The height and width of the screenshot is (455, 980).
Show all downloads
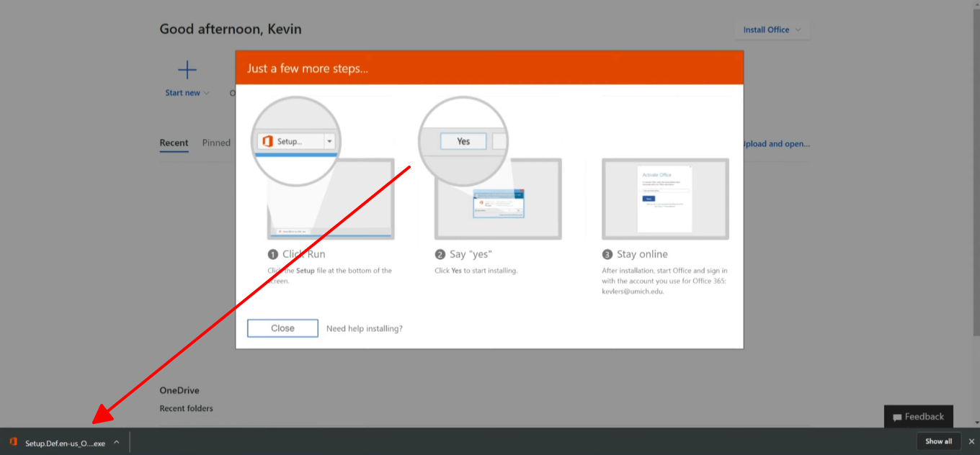[x=938, y=441]
